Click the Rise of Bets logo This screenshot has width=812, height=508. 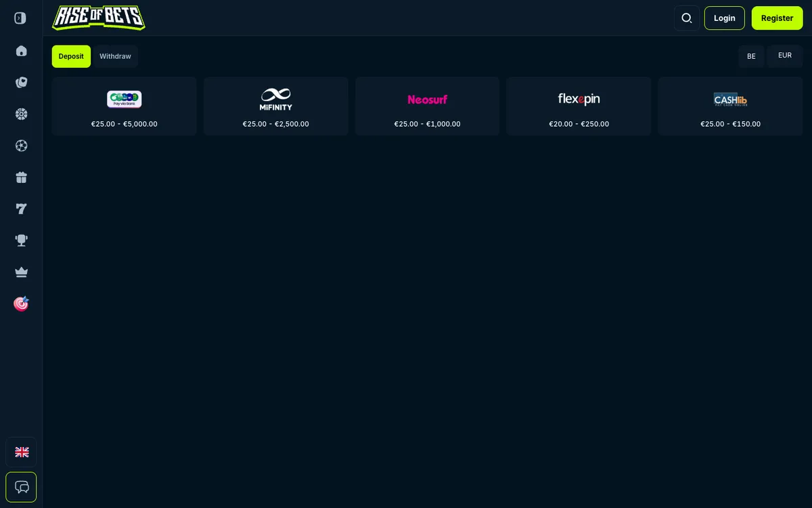(99, 18)
